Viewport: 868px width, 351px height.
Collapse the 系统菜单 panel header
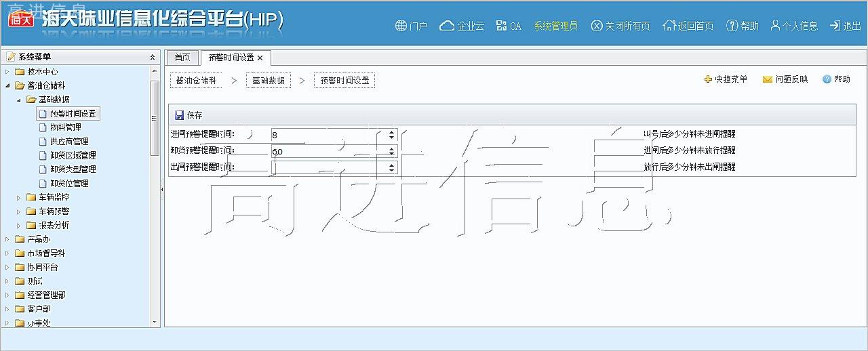pos(153,57)
